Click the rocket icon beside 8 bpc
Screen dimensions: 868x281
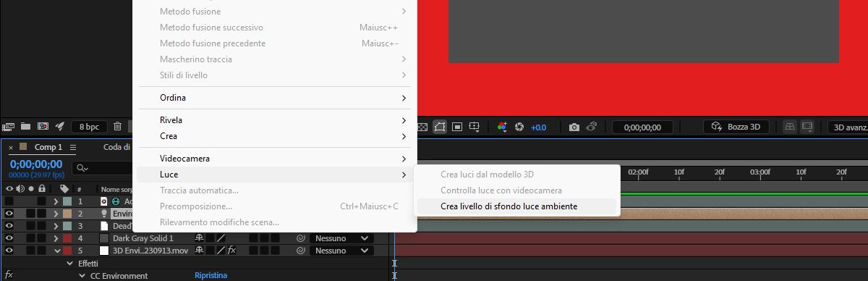60,127
